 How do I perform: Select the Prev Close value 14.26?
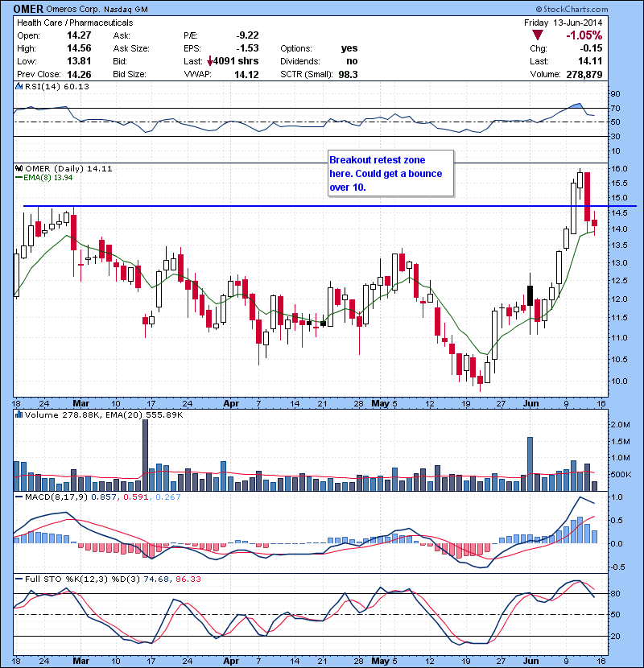[x=79, y=74]
